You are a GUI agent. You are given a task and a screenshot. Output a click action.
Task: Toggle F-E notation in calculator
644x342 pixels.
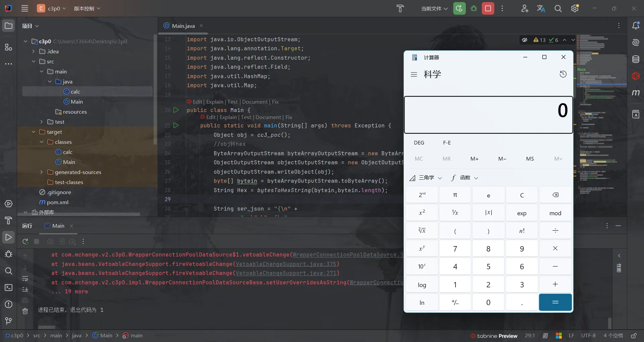pyautogui.click(x=447, y=143)
